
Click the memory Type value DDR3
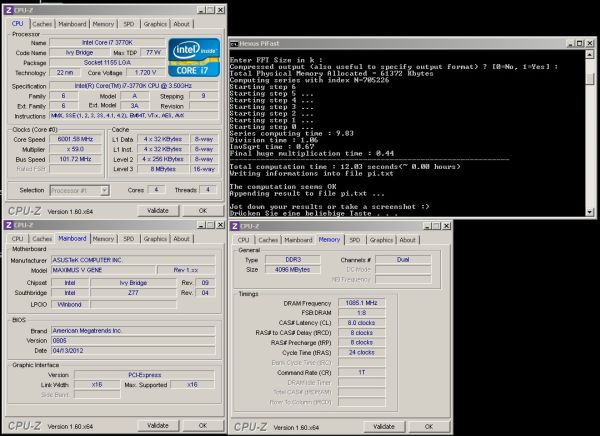click(293, 260)
